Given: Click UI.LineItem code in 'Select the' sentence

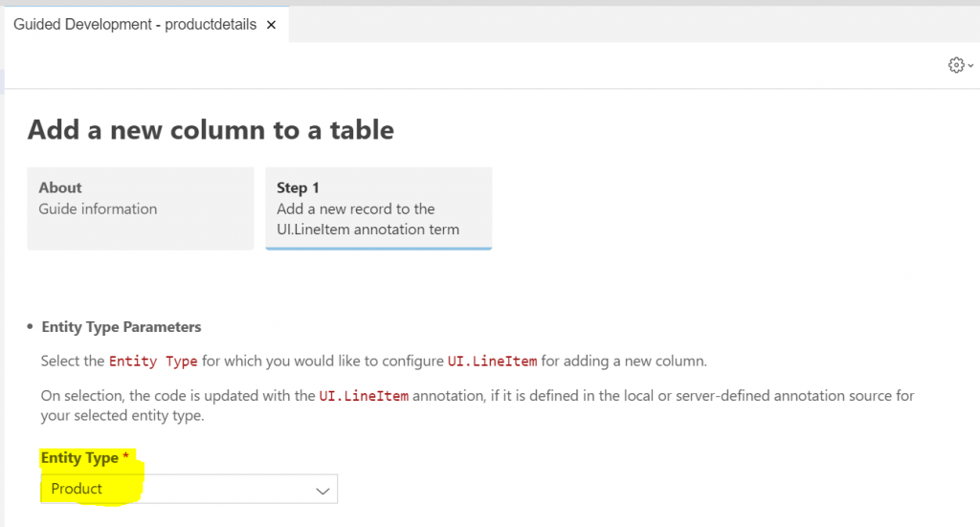Looking at the screenshot, I should pos(492,362).
